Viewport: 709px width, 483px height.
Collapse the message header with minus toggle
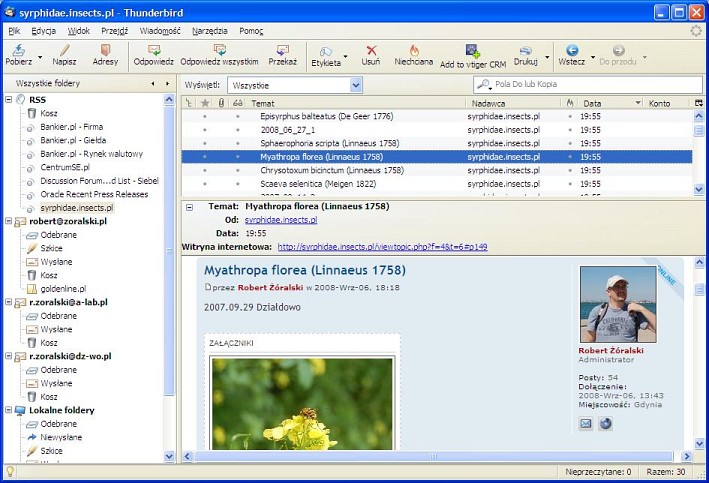190,207
